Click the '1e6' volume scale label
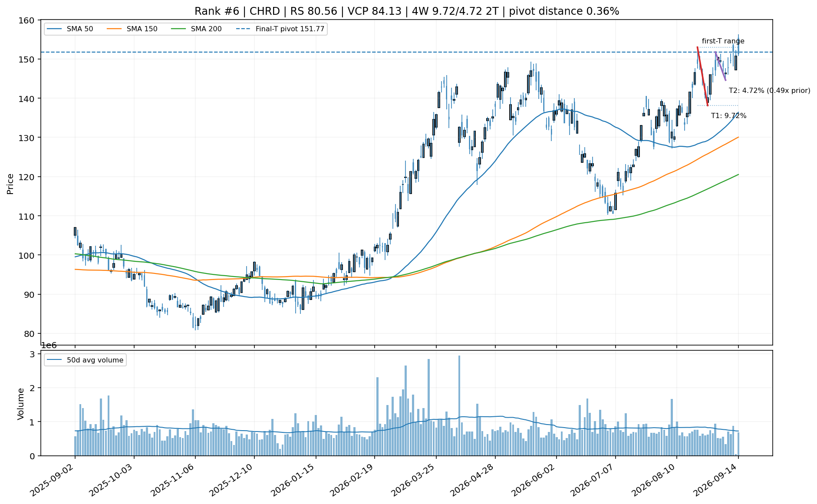This screenshot has width=817, height=504. pyautogui.click(x=49, y=346)
